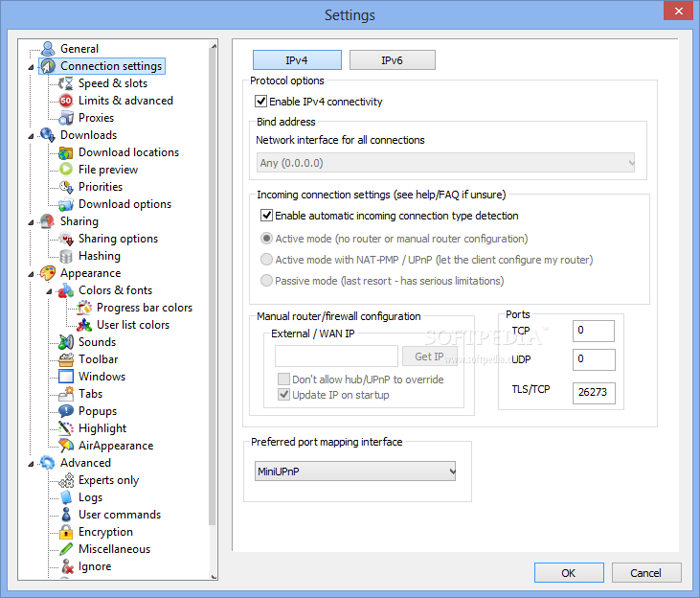The height and width of the screenshot is (598, 700).
Task: Click the Cancel button
Action: point(646,573)
